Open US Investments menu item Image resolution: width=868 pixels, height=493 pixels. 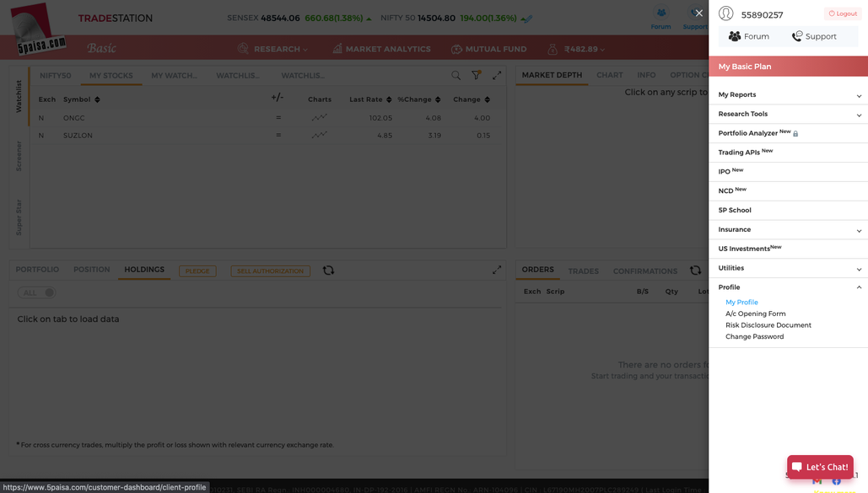(x=788, y=249)
